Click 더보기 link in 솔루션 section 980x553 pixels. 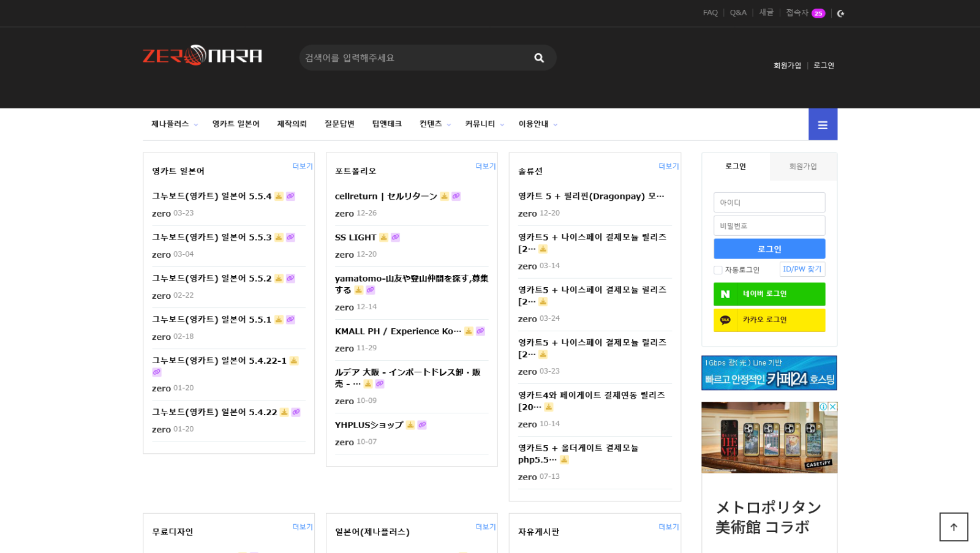click(668, 167)
